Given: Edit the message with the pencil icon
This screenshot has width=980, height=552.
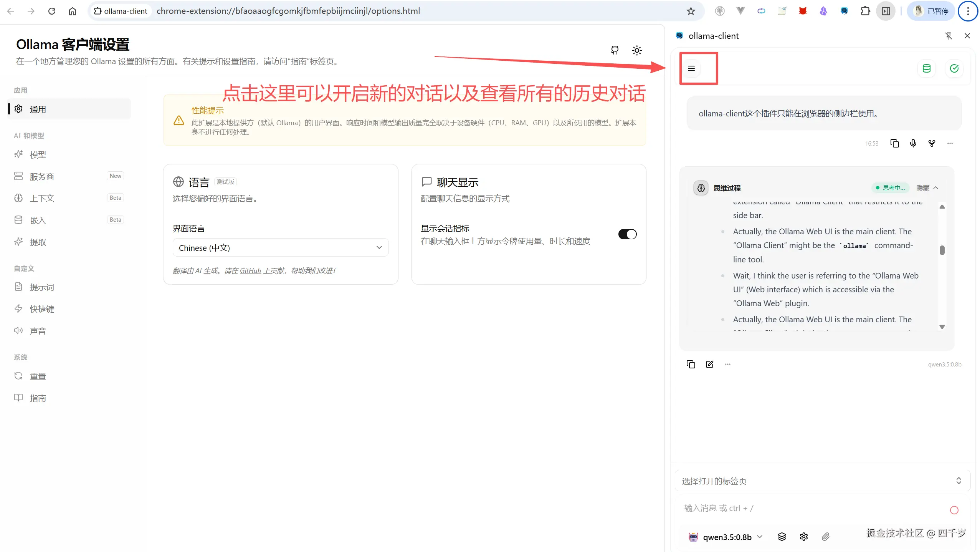Looking at the screenshot, I should 709,364.
